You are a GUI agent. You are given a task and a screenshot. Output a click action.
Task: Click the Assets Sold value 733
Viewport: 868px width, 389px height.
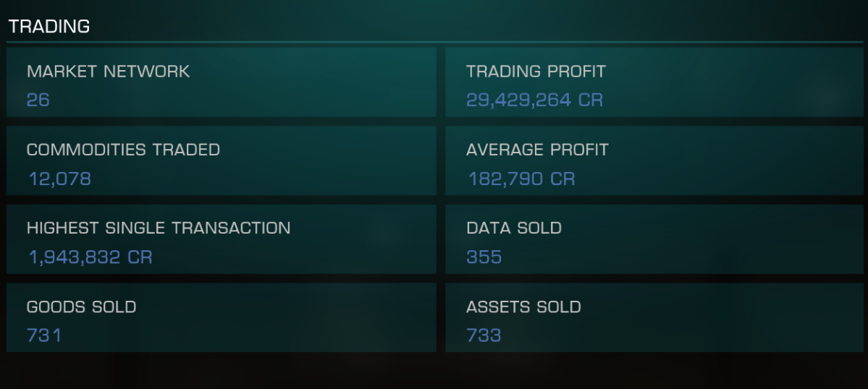(x=484, y=335)
